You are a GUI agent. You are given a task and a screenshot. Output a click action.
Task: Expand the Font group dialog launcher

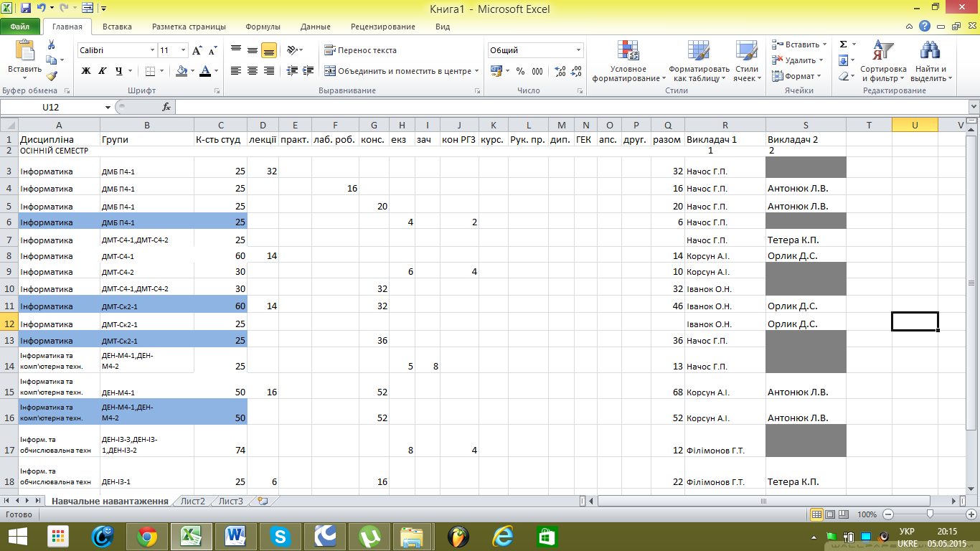point(217,91)
